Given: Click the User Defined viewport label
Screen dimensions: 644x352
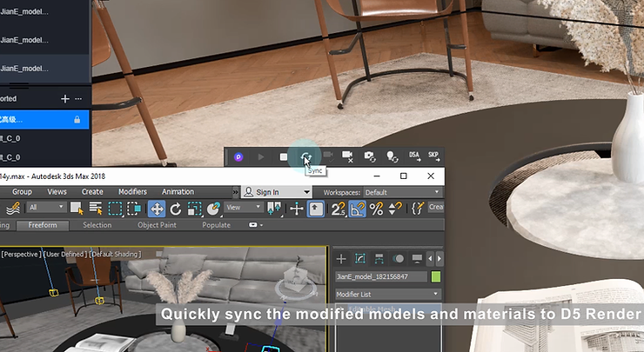Looking at the screenshot, I should 64,255.
